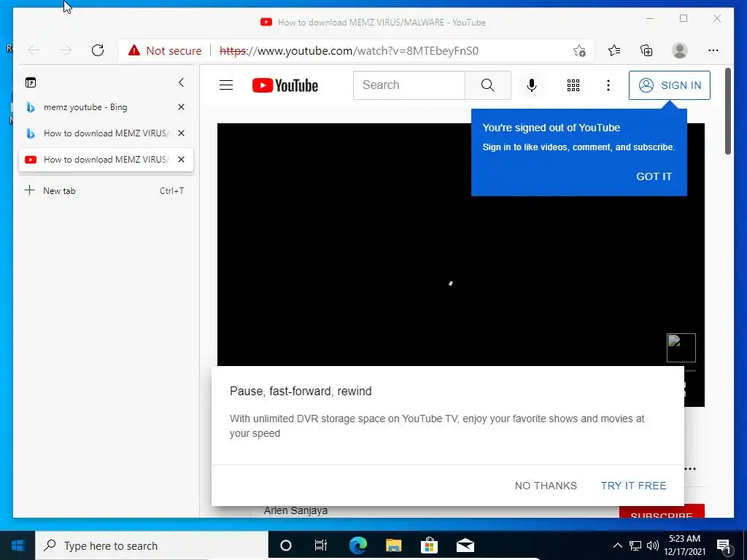Open the browser profile avatar
This screenshot has width=747, height=560.
(x=679, y=50)
